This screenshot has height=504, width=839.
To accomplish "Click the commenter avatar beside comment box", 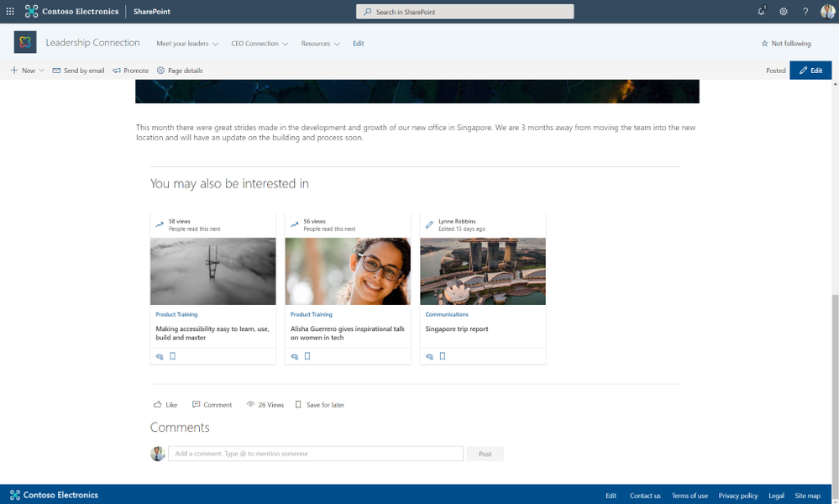I will (x=157, y=454).
